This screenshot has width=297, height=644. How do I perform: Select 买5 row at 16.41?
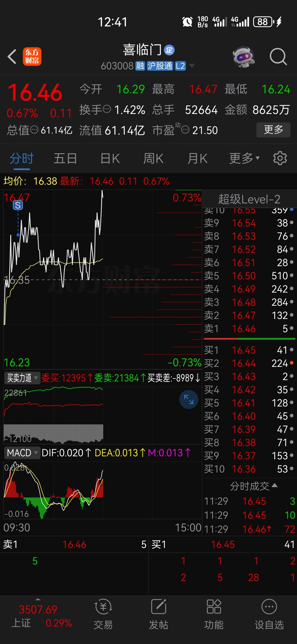pyautogui.click(x=249, y=403)
